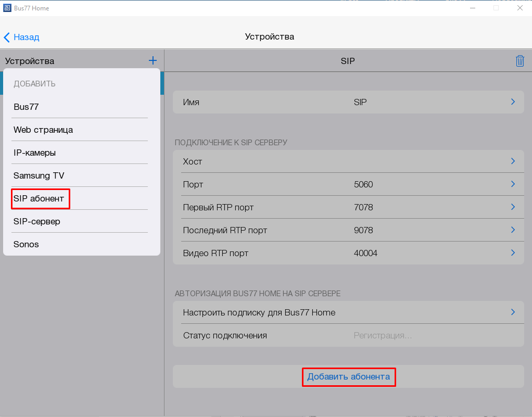Click the Bus77 Home app icon in title bar
532x417 pixels.
point(7,8)
